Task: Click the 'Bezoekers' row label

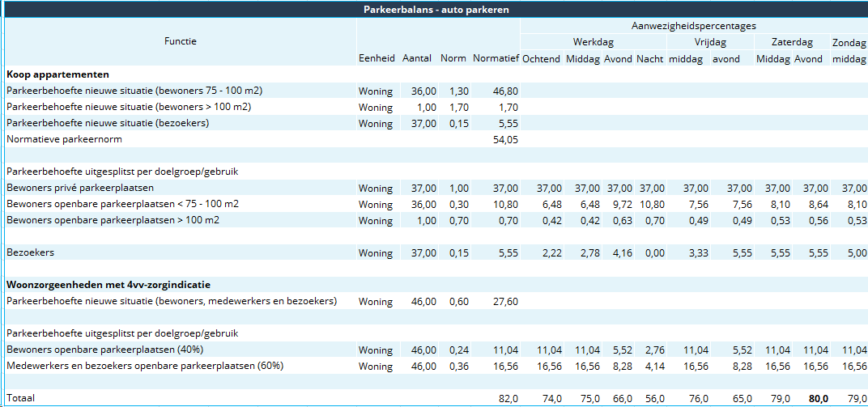Action: 31,252
